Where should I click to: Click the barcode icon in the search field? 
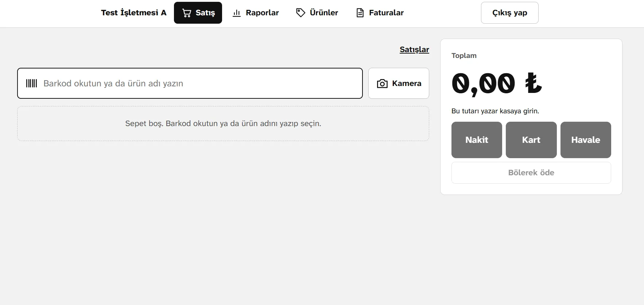[32, 83]
